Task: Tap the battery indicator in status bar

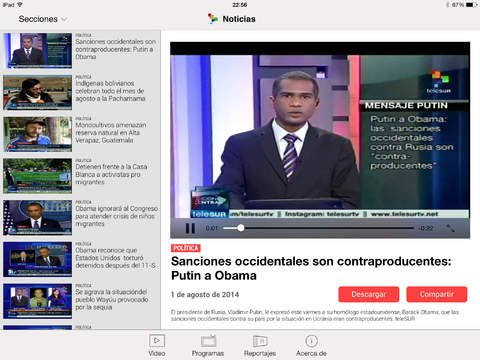Action: 471,5
